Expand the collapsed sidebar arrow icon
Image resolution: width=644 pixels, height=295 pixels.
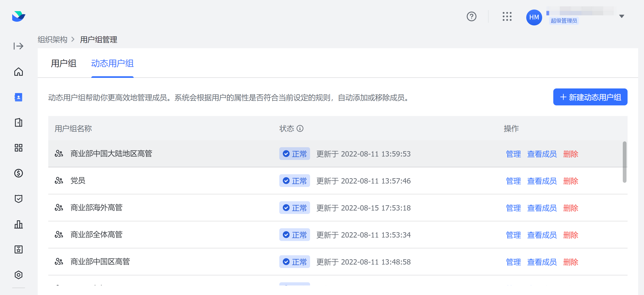(18, 46)
